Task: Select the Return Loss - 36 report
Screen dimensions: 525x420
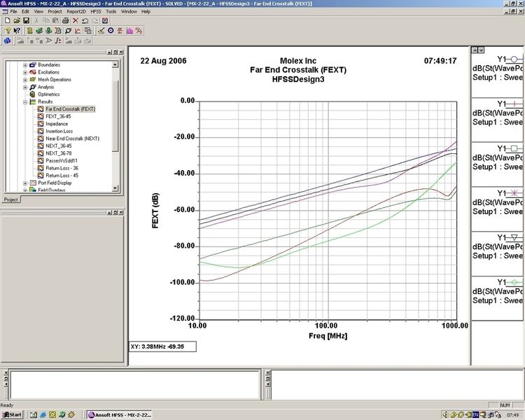Action: (62, 168)
